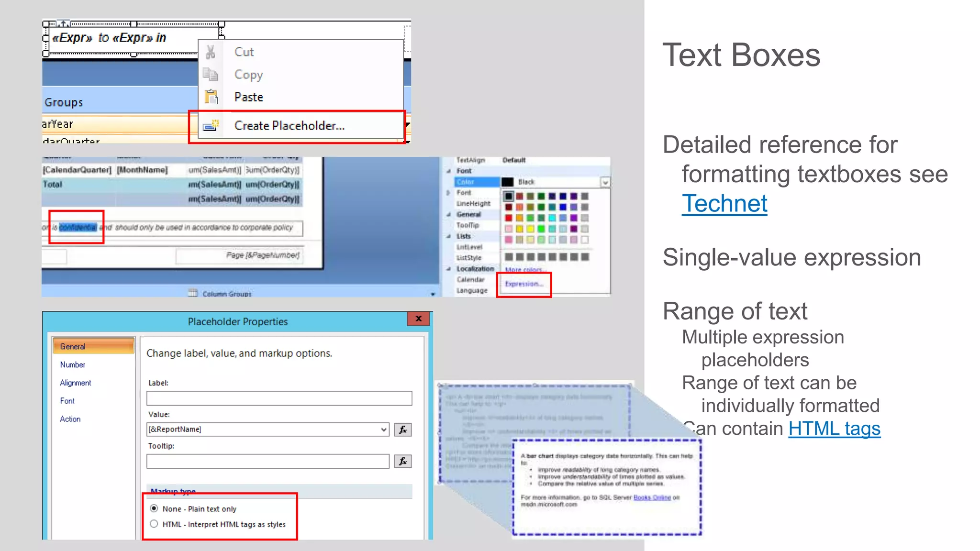Select the Calendar property row
Image resolution: width=980 pixels, height=551 pixels.
click(x=477, y=280)
